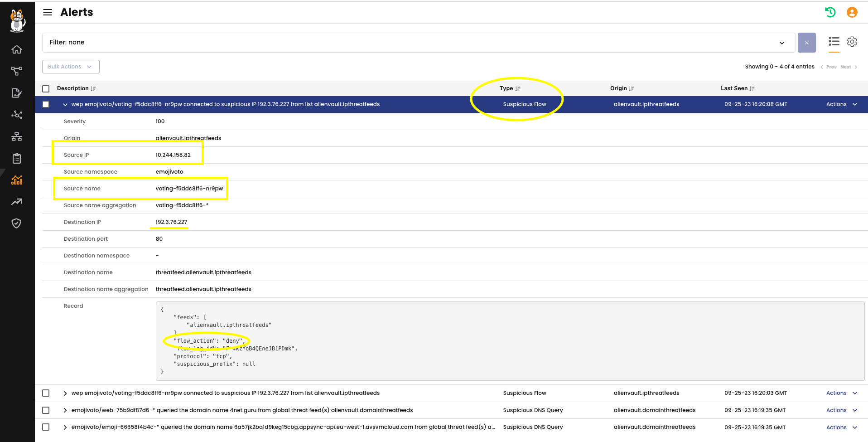
Task: Click the Source name aggregation voting-f5ddc8ff6-* value
Action: coord(182,205)
